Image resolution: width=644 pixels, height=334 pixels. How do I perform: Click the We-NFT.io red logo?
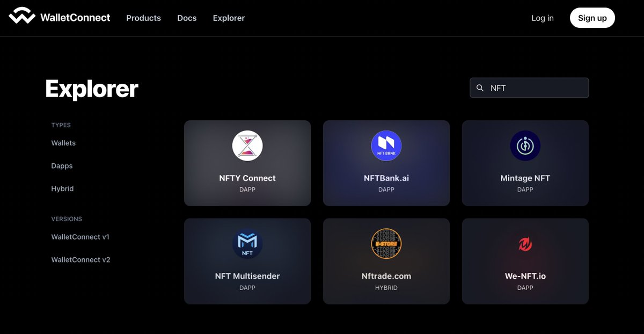point(525,243)
